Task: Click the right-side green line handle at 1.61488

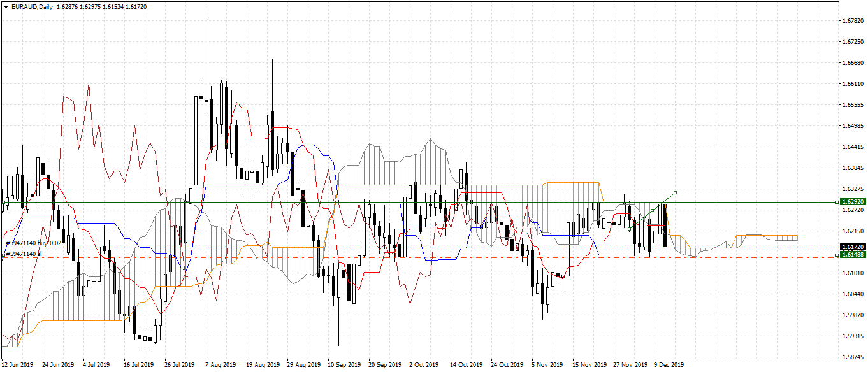Action: point(836,255)
